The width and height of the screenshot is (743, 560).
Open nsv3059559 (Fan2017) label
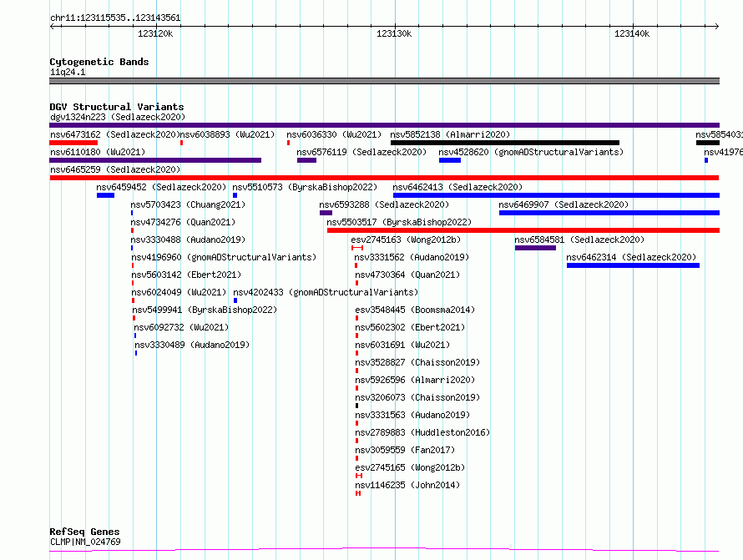(405, 450)
